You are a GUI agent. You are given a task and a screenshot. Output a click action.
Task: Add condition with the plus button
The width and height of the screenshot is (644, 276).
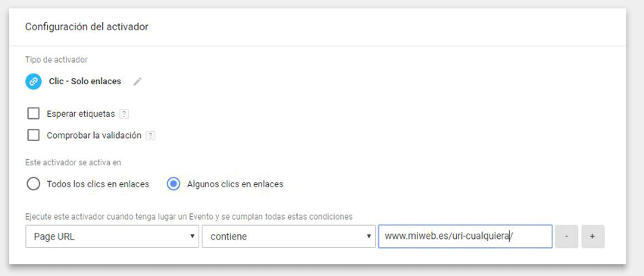click(592, 237)
